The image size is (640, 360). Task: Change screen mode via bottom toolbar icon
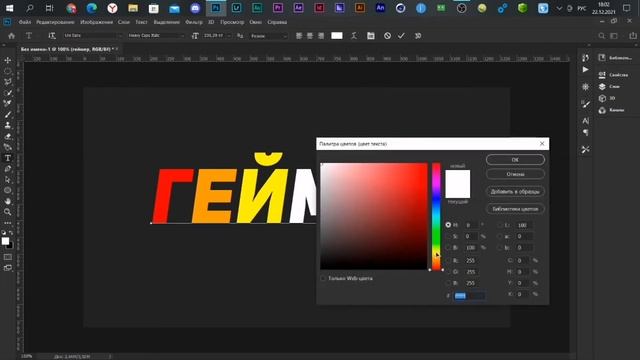click(7, 268)
